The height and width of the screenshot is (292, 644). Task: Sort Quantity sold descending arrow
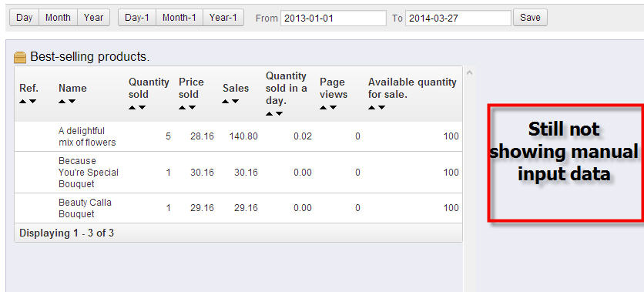(x=142, y=108)
